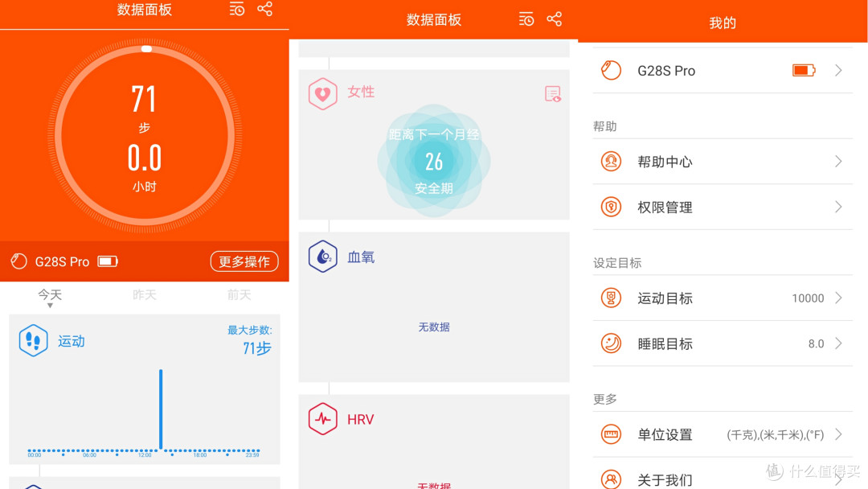Open the 单位设置 entry
The image size is (868, 489).
pos(723,434)
